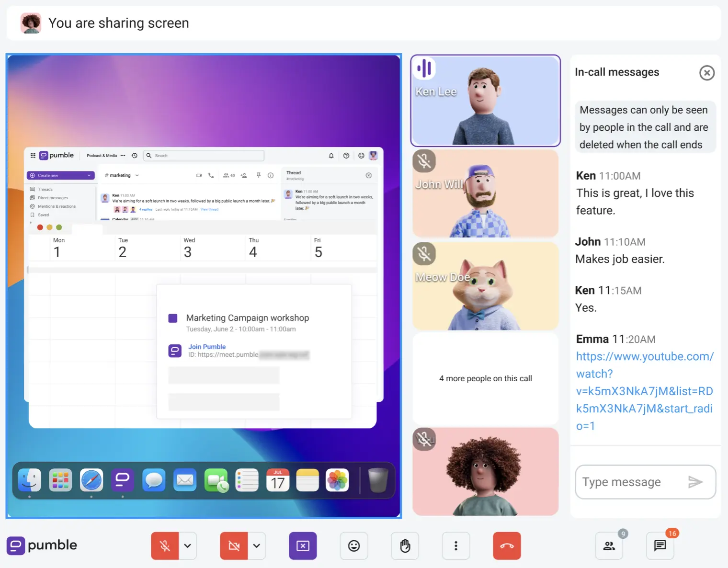The height and width of the screenshot is (568, 728).
Task: Open Launchpad from the shared dock
Action: (60, 480)
